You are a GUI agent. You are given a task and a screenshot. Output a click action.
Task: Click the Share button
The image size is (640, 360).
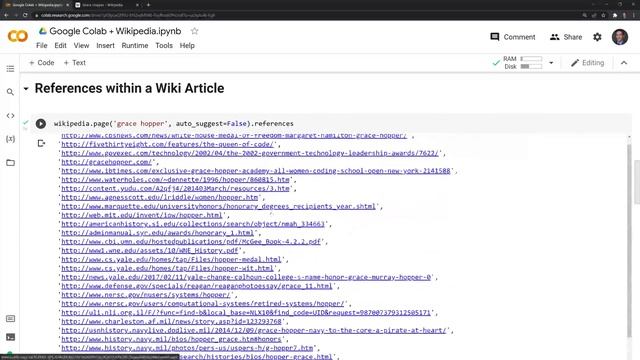pos(566,37)
